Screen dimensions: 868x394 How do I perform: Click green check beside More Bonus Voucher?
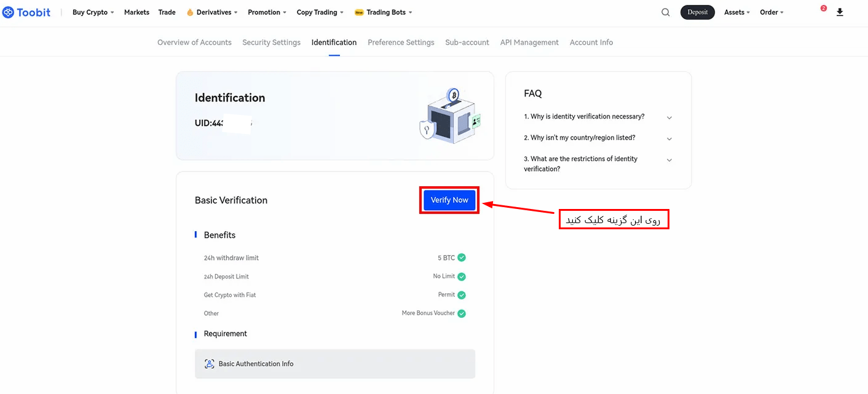(462, 313)
